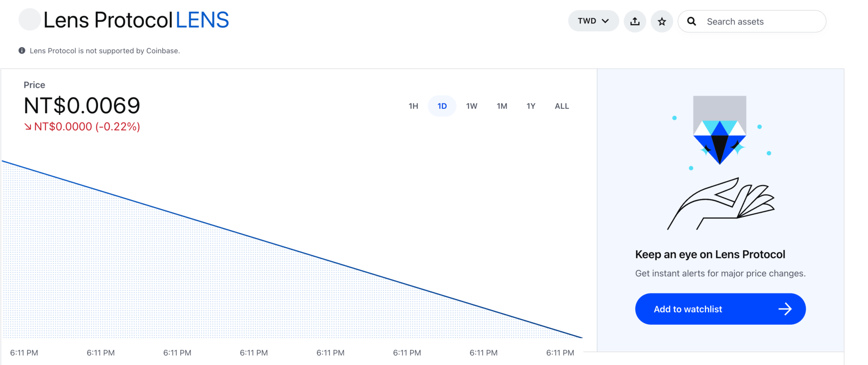This screenshot has height=365, width=868.
Task: Click the Price label
Action: [x=34, y=85]
